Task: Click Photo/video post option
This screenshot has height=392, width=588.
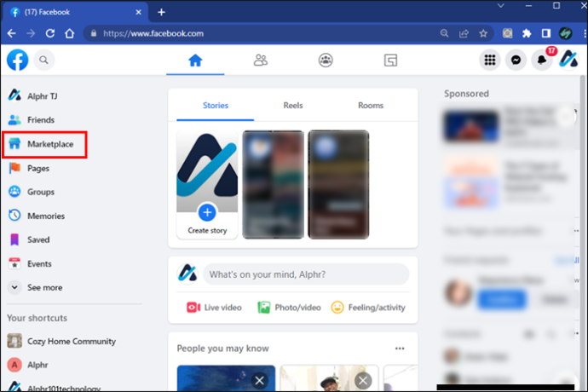Action: [x=289, y=308]
